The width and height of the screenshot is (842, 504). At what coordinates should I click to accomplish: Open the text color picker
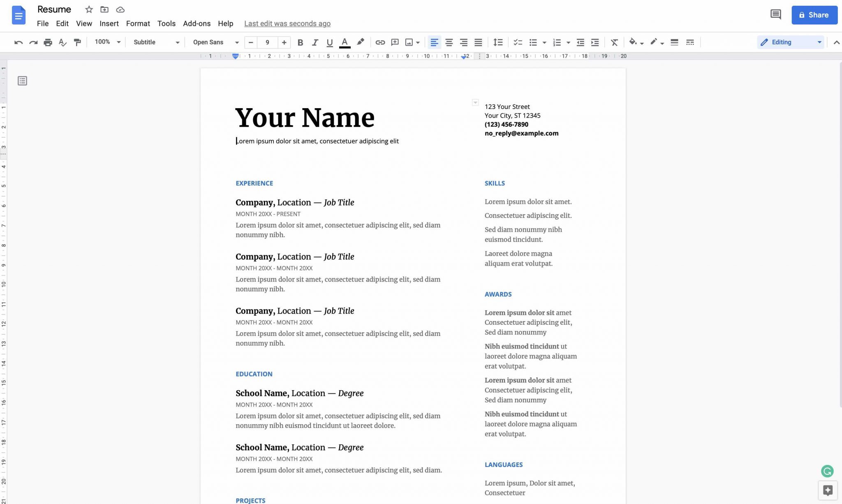click(x=345, y=42)
